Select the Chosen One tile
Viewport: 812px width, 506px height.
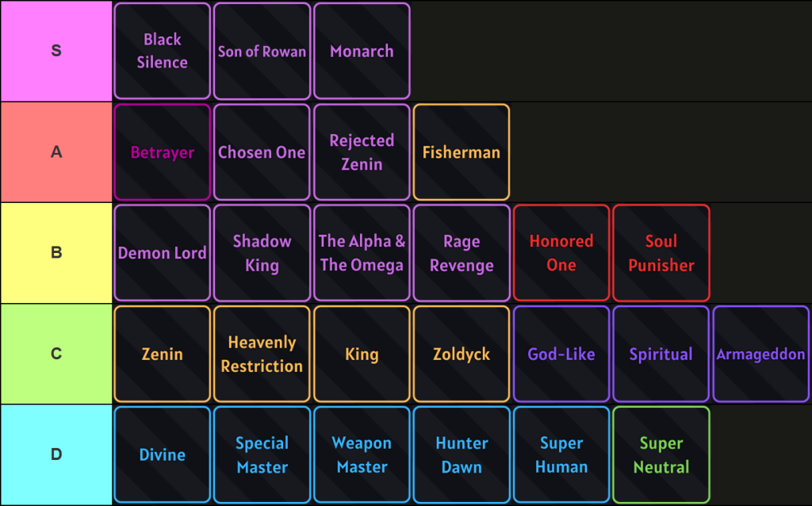click(x=262, y=152)
